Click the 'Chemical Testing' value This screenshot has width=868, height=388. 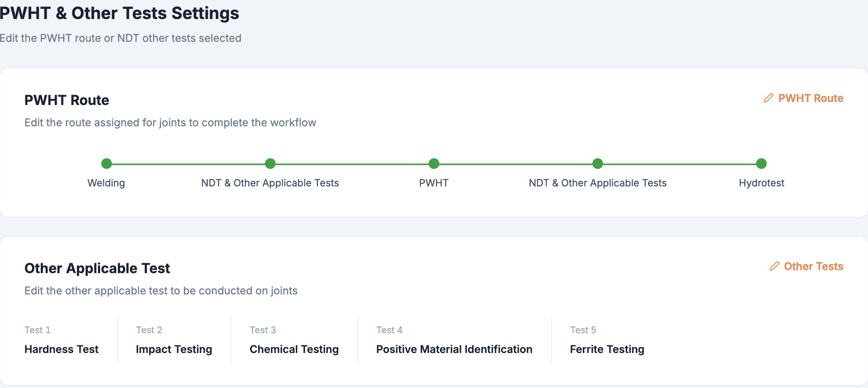click(x=294, y=349)
